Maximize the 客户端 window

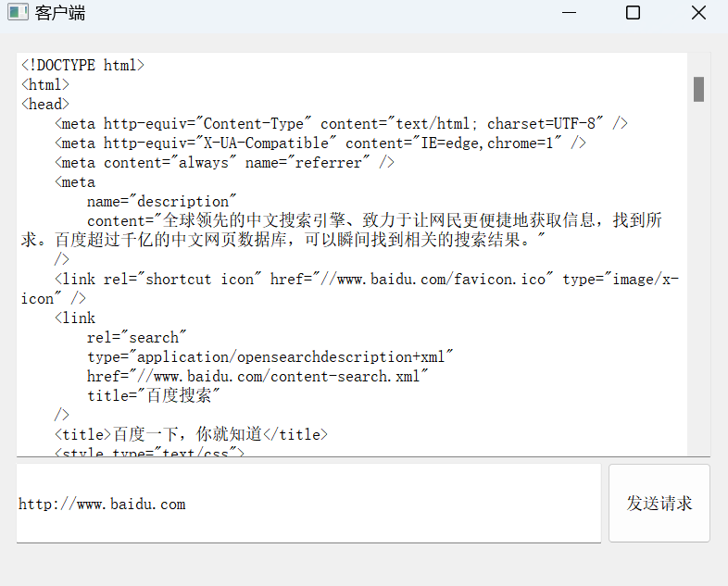pyautogui.click(x=633, y=13)
